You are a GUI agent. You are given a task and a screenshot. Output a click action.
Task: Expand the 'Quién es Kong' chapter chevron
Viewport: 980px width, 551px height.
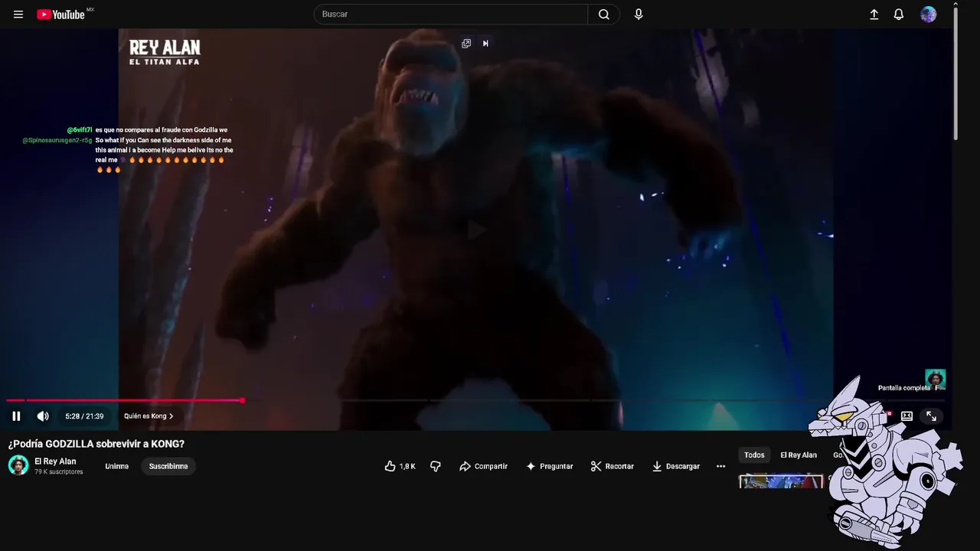pyautogui.click(x=171, y=416)
